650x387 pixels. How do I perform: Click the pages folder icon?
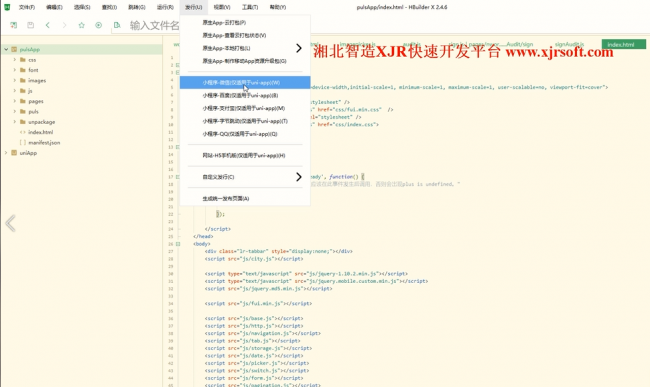(23, 101)
